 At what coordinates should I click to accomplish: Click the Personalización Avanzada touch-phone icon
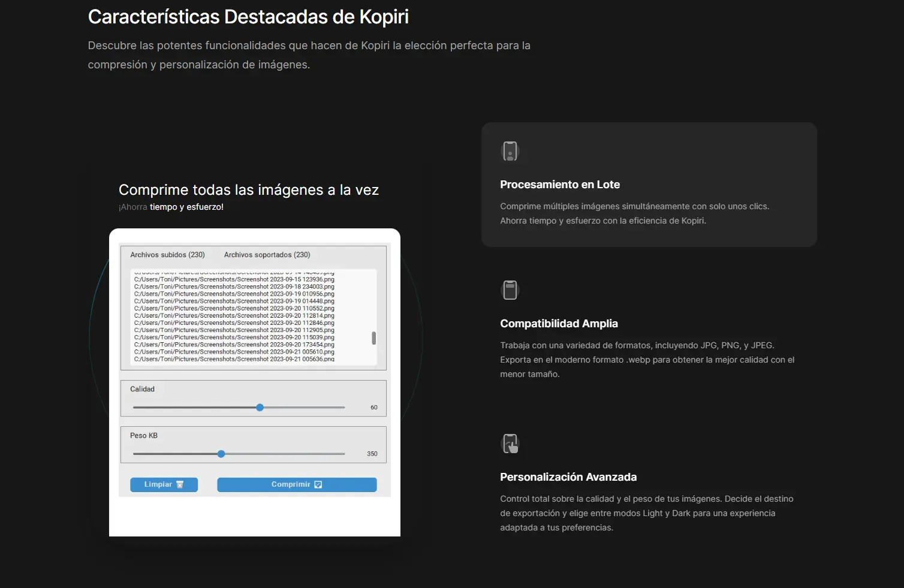click(x=510, y=444)
